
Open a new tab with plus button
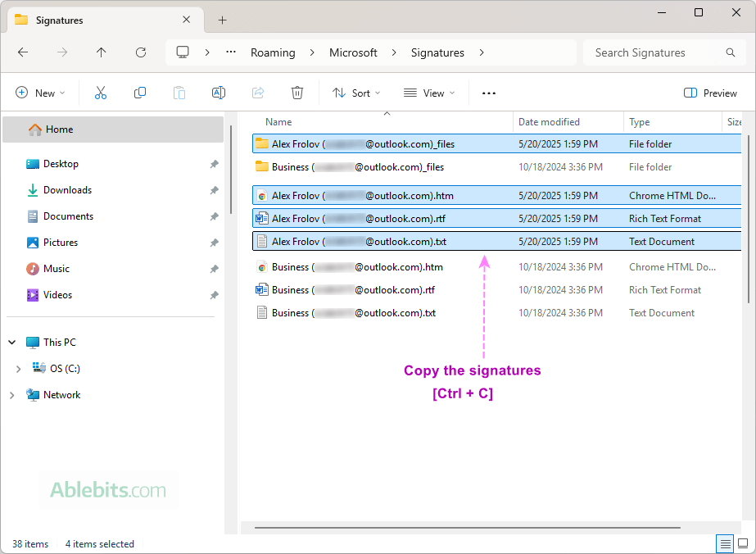[222, 20]
